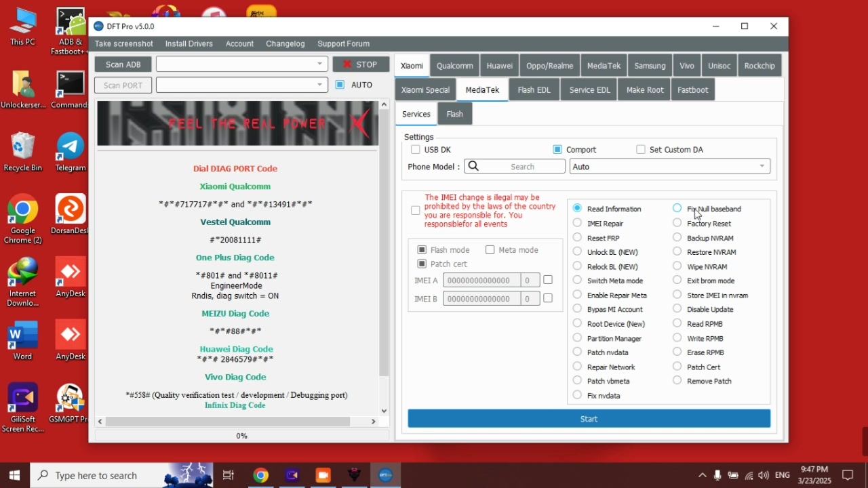Launch GiliSoft Screen Recorder desktop icon

click(x=22, y=408)
